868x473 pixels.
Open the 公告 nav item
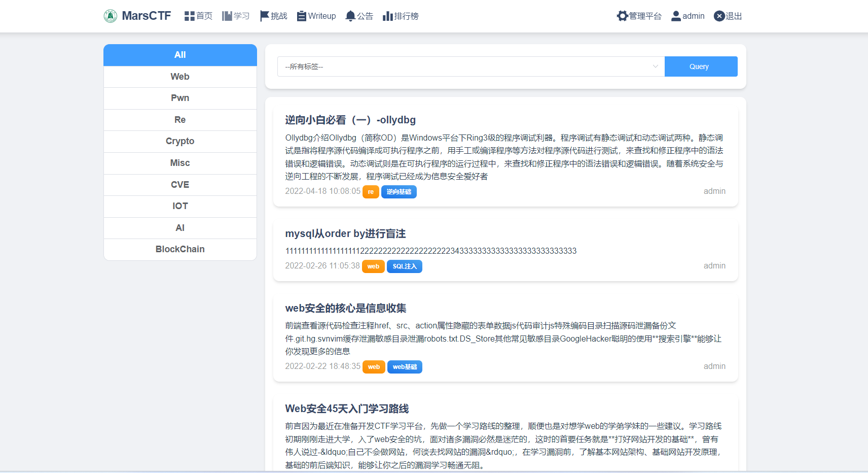click(365, 16)
